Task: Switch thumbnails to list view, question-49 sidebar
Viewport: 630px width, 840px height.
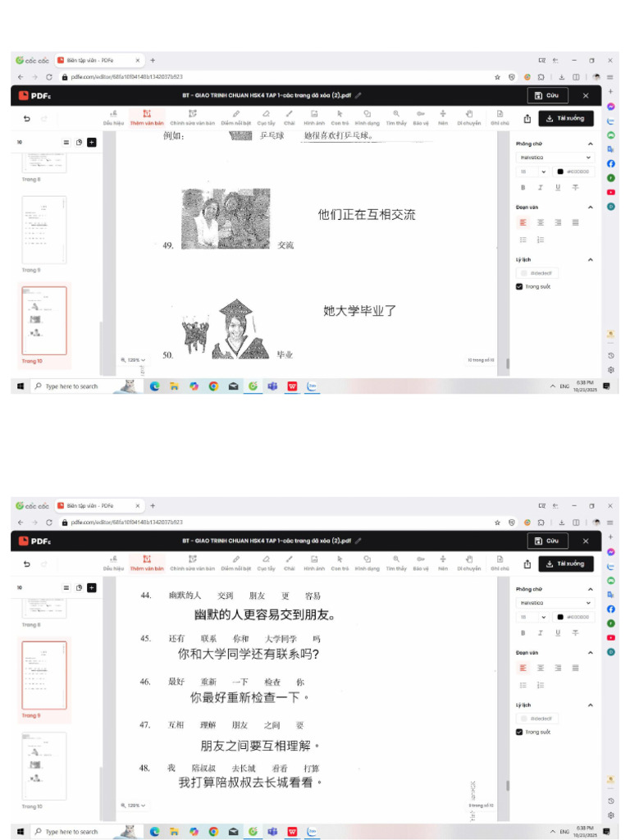Action: click(x=66, y=142)
